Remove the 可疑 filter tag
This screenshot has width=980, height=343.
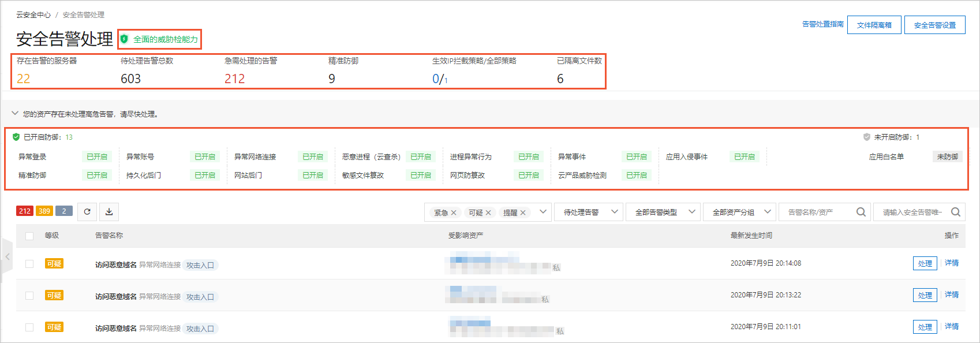(x=488, y=212)
